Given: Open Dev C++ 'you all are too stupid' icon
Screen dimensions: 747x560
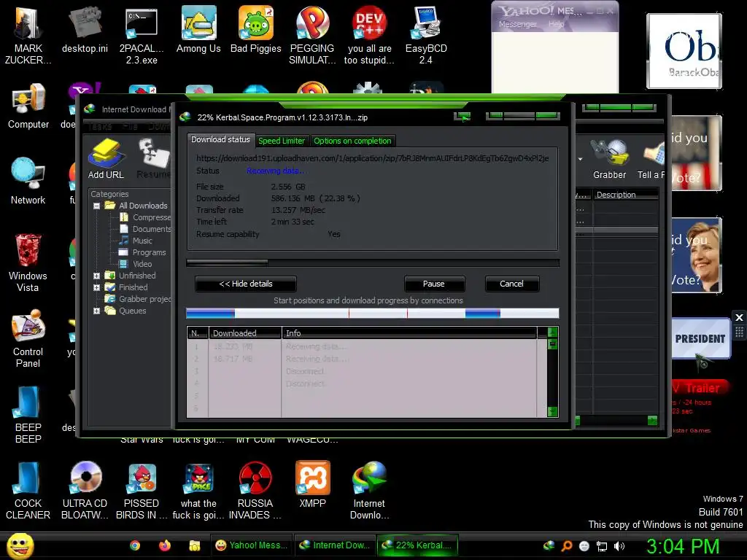Looking at the screenshot, I should [x=369, y=34].
